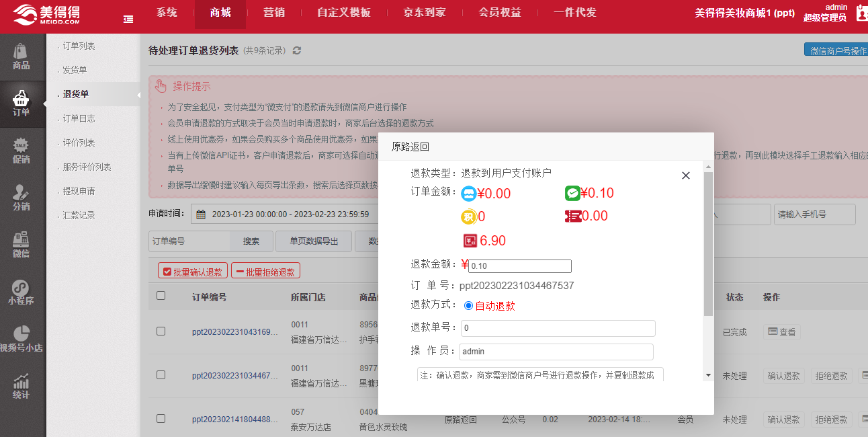
Task: Click the 批量确认退款 button
Action: (193, 272)
